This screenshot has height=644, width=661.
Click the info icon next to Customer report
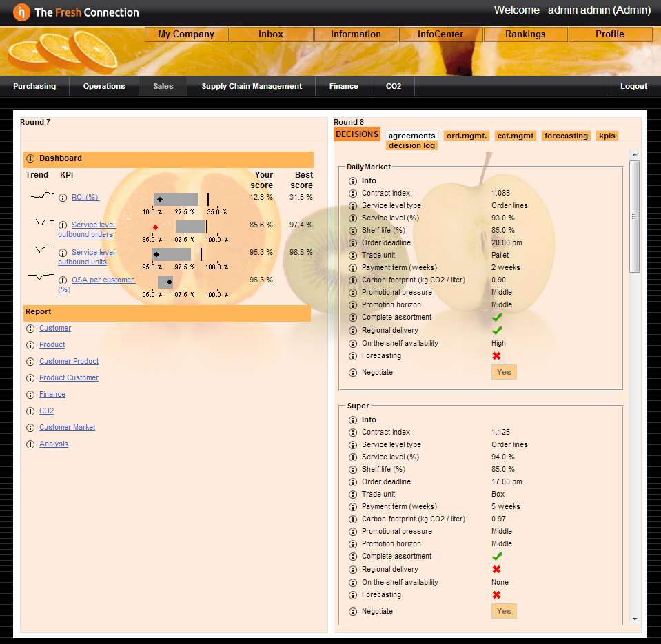(x=30, y=329)
